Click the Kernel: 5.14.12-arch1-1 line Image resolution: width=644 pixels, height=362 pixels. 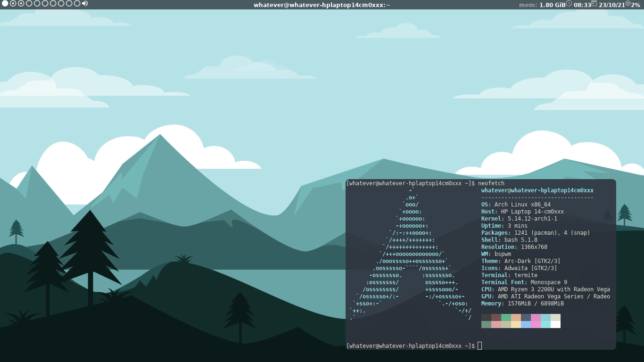(x=519, y=219)
